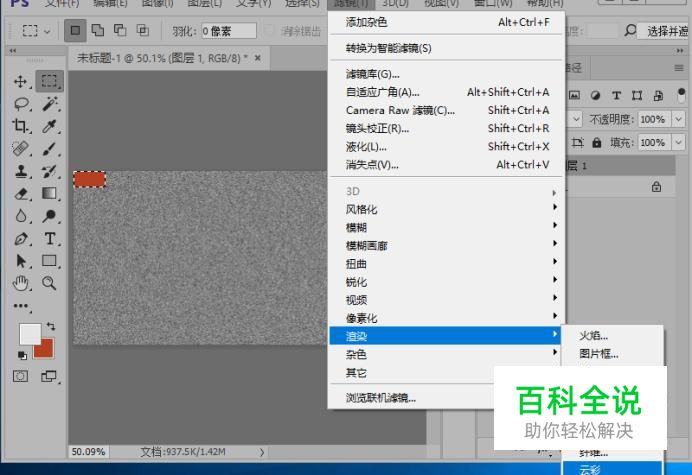Choose Intersect with selection mode
This screenshot has width=692, height=475.
pyautogui.click(x=143, y=30)
